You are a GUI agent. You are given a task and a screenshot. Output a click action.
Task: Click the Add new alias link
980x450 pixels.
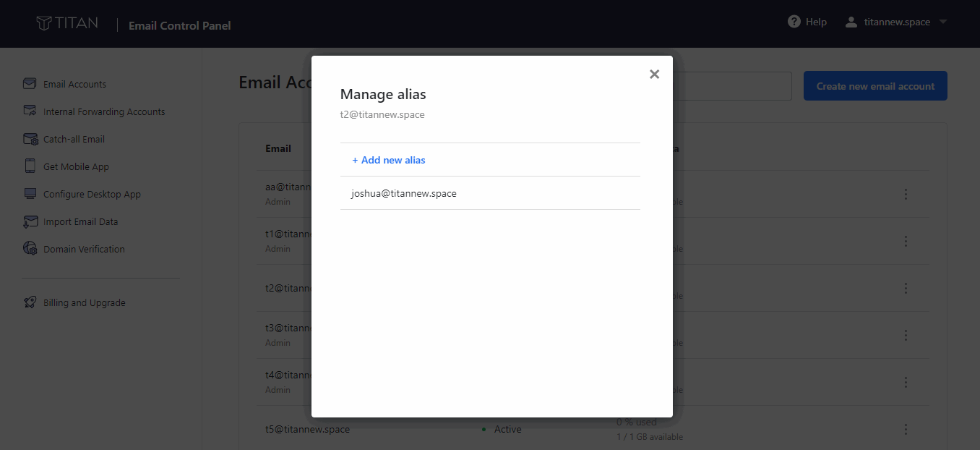[x=388, y=159]
